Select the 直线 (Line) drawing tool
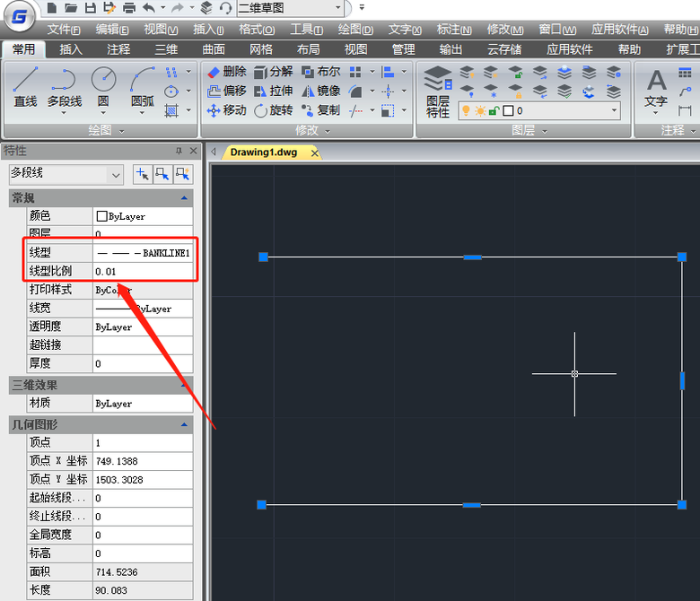 point(25,88)
